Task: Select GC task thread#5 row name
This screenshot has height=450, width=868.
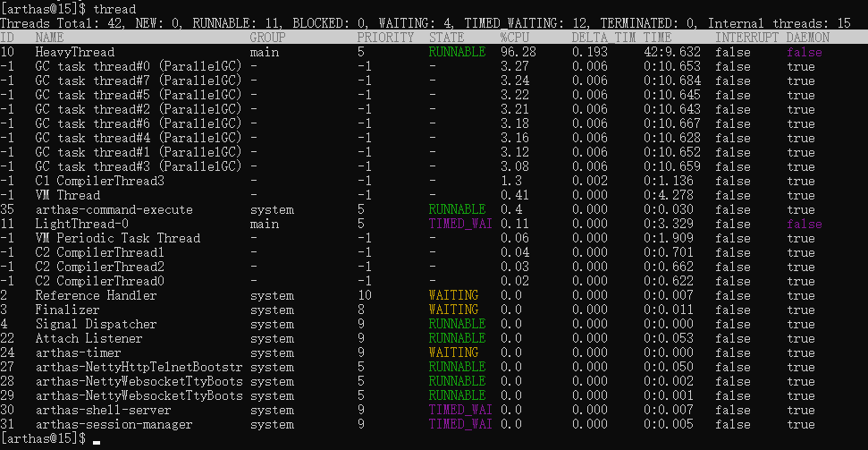Action: tap(139, 95)
